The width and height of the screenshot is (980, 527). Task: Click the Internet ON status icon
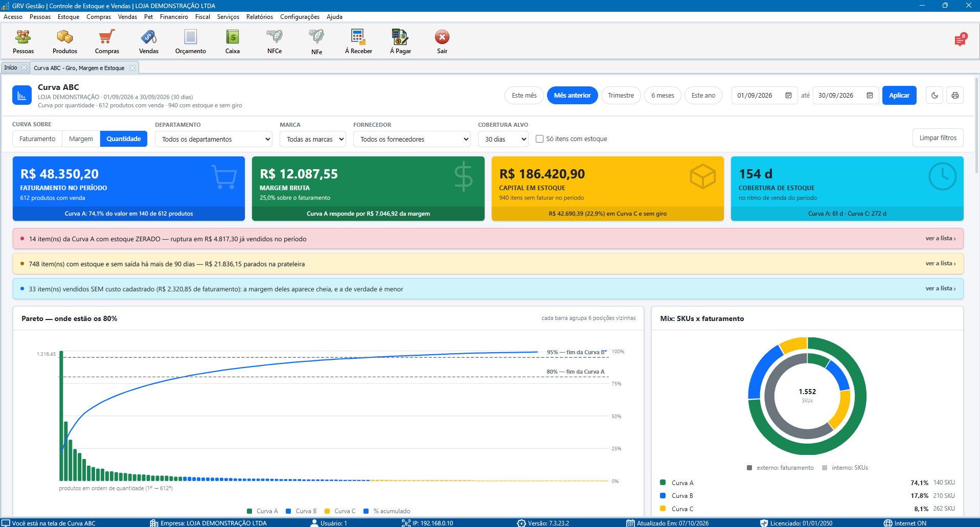coord(888,523)
